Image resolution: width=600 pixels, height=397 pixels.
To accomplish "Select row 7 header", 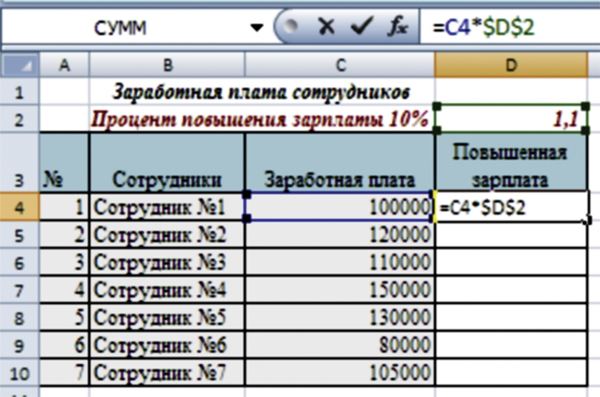I will coord(20,290).
